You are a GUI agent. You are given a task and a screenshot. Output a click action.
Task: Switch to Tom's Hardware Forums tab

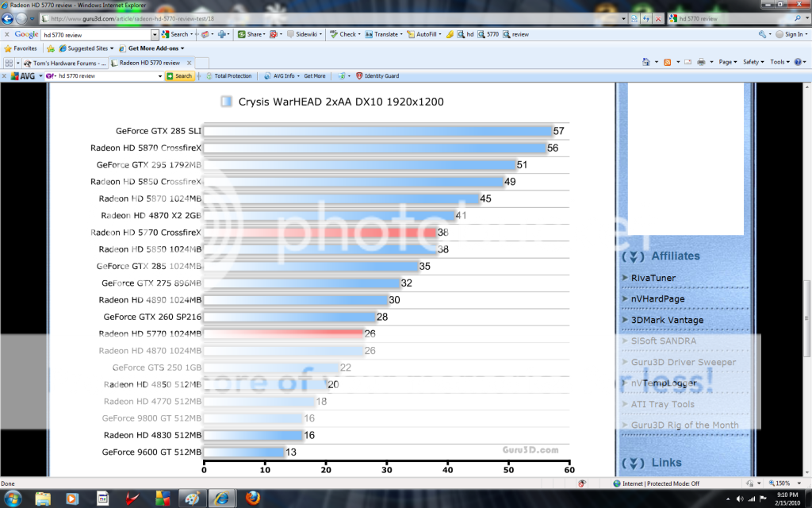tap(65, 63)
